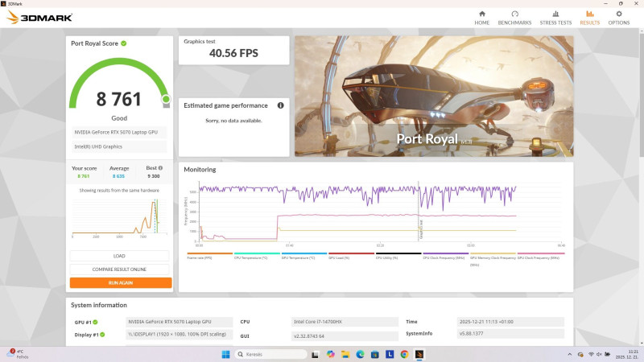Open the taskbar clock and date
644x362 pixels.
coord(627,354)
